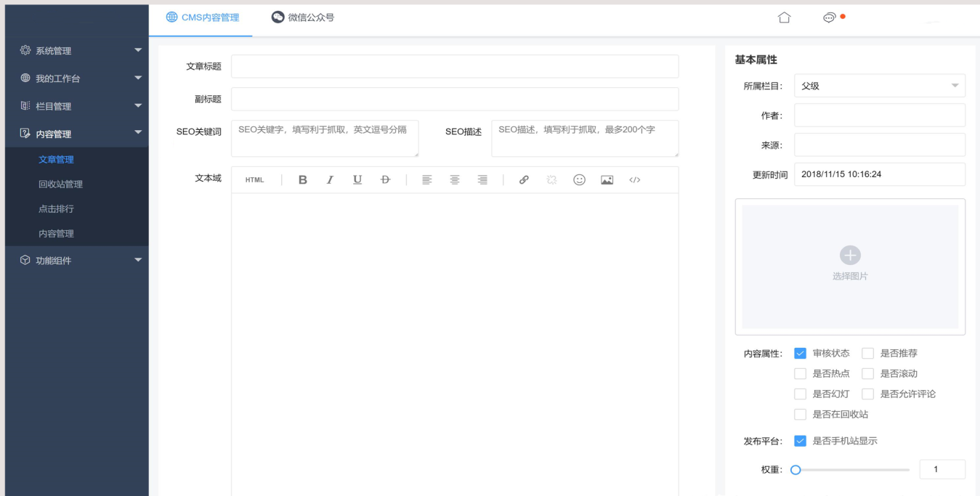Click the 权重 slider track
This screenshot has width=980, height=496.
click(x=854, y=470)
